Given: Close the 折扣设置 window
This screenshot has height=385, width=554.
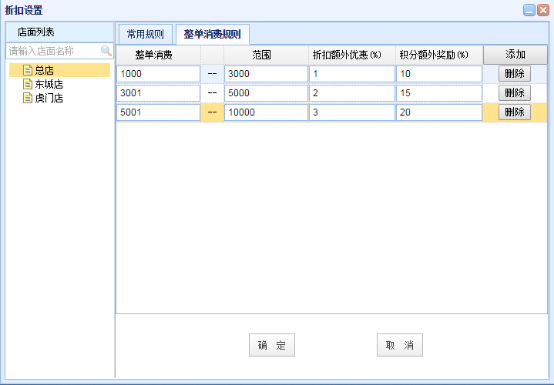Looking at the screenshot, I should coord(543,10).
